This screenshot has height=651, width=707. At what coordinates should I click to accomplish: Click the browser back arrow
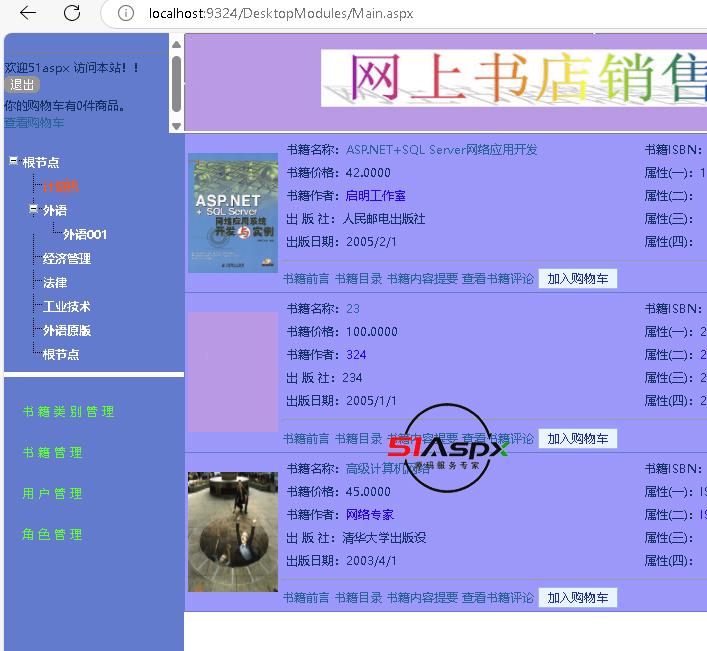pos(28,13)
